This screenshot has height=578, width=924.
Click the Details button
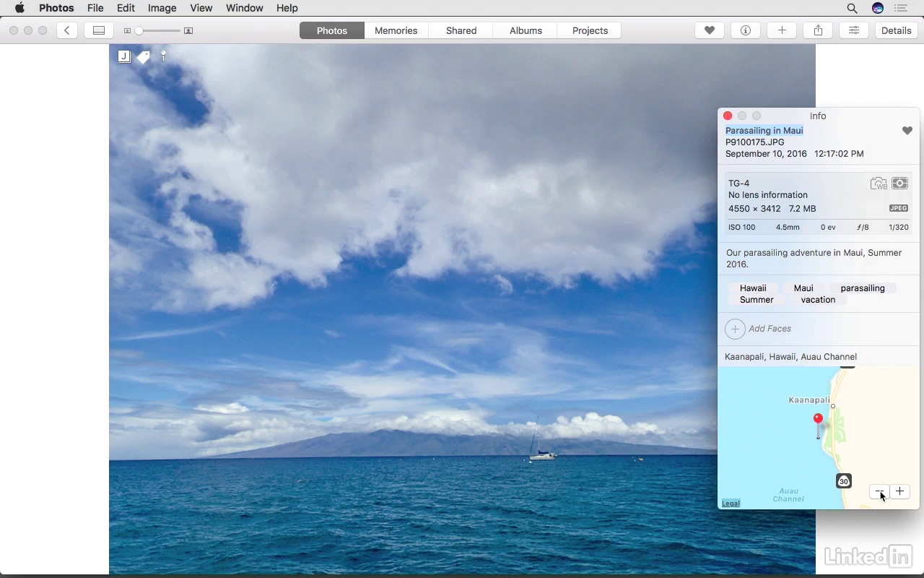[x=896, y=30]
